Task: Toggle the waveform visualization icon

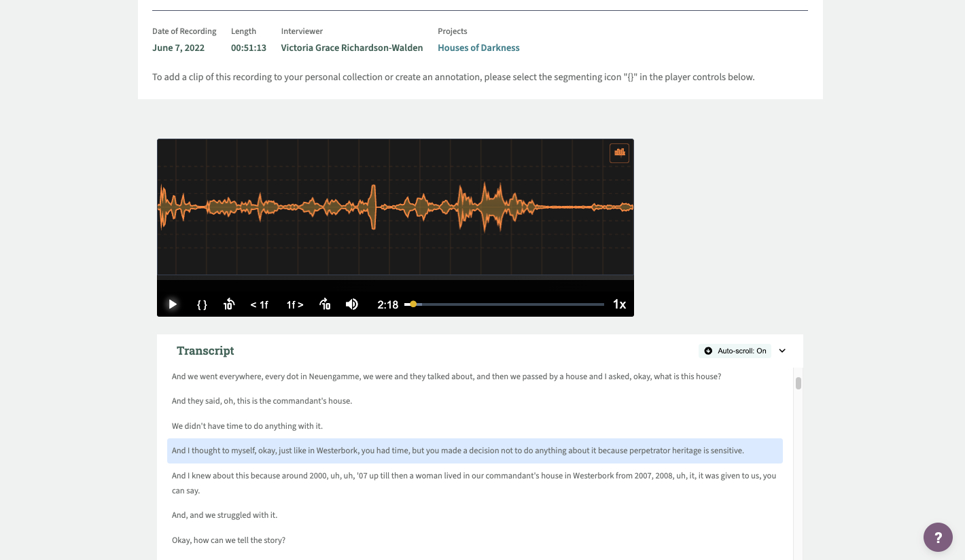Action: point(619,152)
